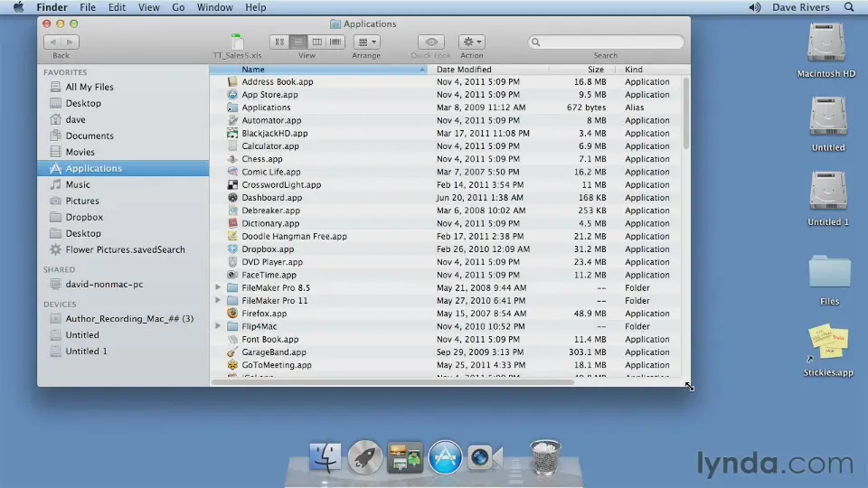
Task: Go forward with the right arrow
Action: tap(70, 42)
